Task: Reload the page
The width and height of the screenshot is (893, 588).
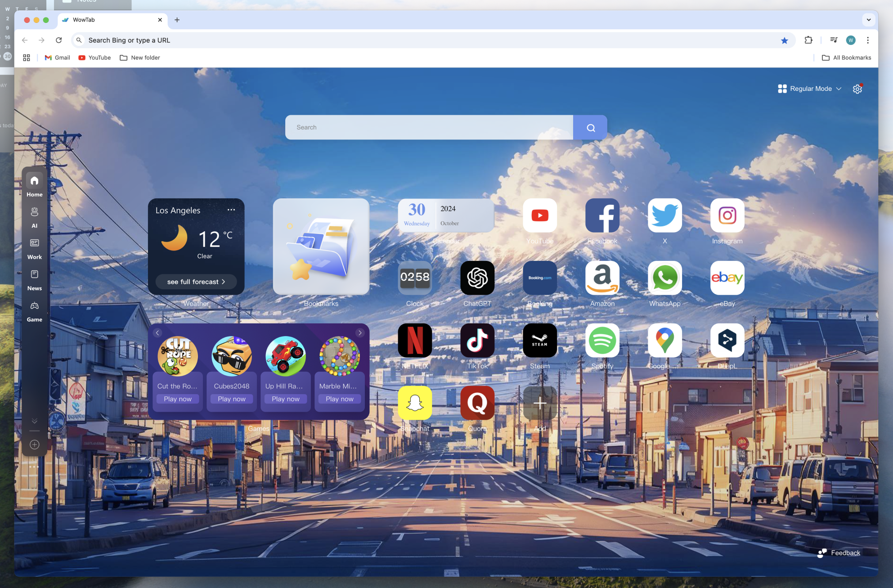Action: pos(58,40)
